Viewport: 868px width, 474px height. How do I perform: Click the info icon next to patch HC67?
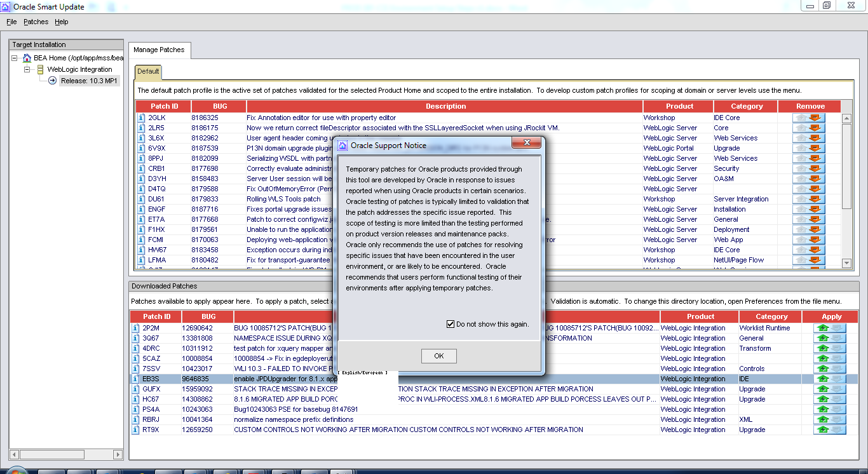134,398
